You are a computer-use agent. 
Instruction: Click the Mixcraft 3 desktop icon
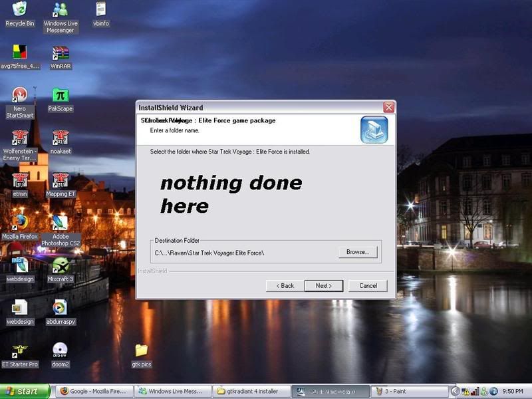point(61,266)
